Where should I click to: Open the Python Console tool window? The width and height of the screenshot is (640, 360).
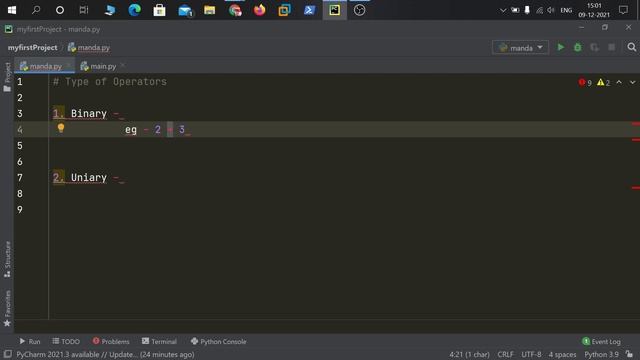click(218, 341)
